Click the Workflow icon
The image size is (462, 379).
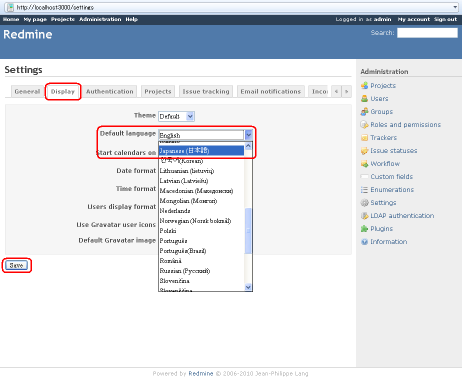364,164
